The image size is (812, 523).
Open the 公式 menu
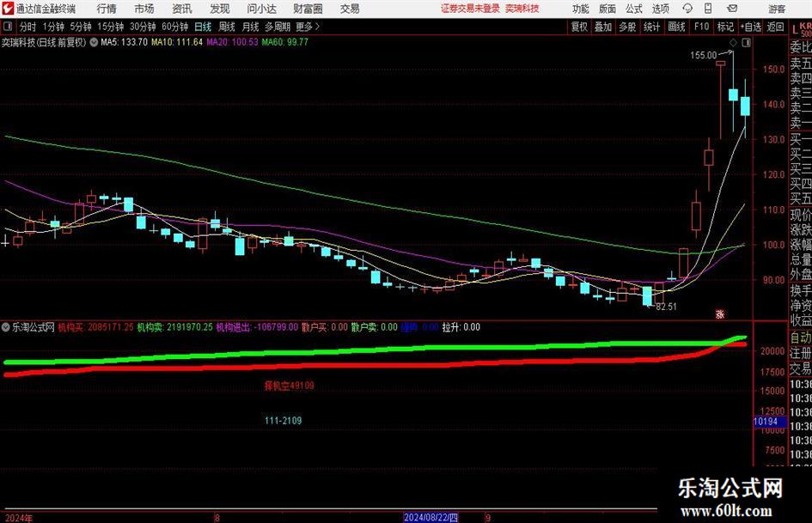pos(633,9)
